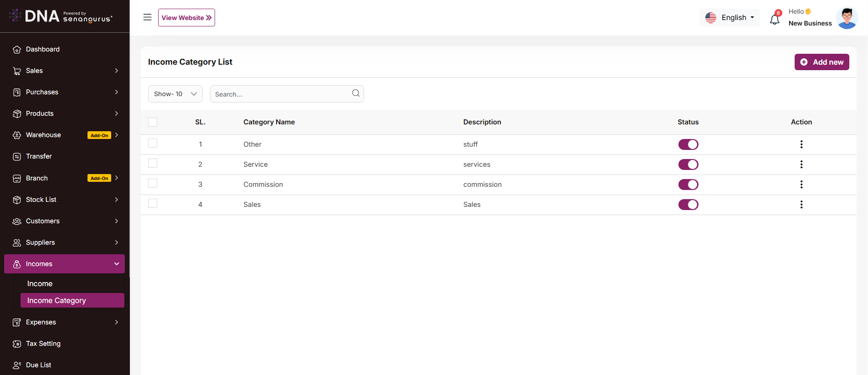Disable the Service category status toggle
The image size is (868, 375).
(x=688, y=164)
